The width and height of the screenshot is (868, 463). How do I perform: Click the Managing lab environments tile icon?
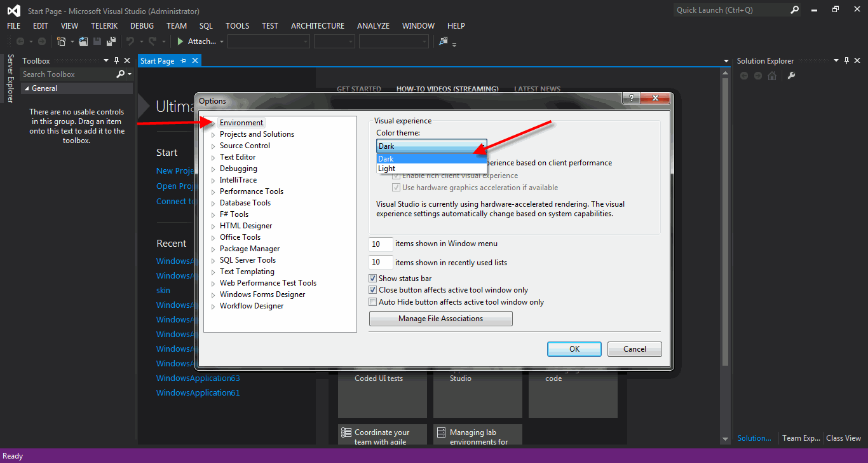(442, 432)
